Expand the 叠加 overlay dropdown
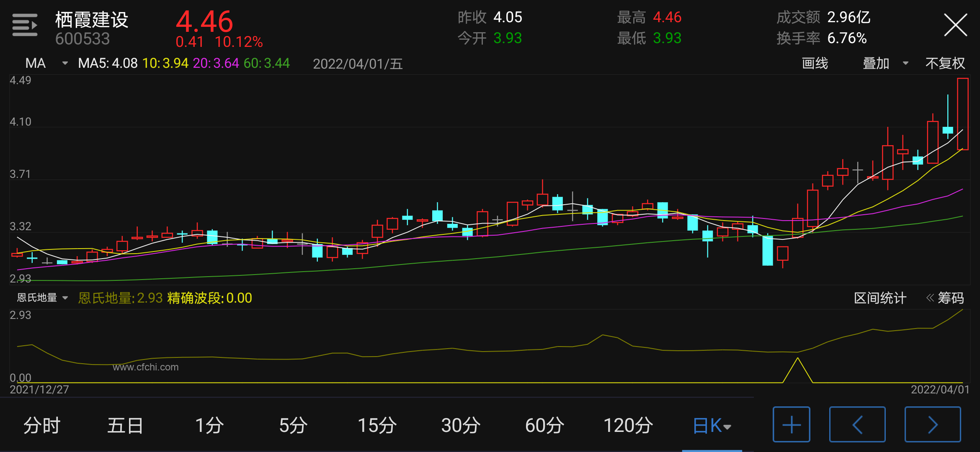 click(885, 63)
